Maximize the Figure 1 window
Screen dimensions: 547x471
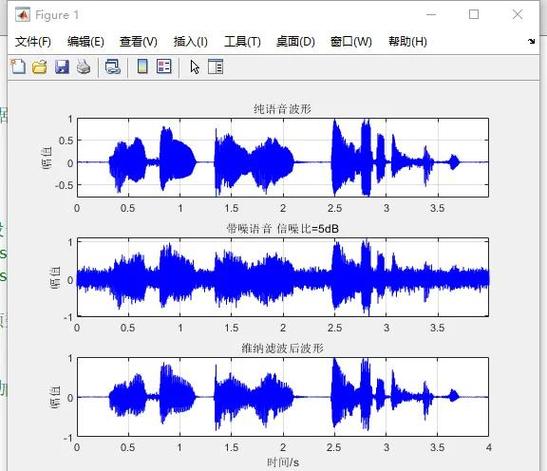[x=474, y=15]
